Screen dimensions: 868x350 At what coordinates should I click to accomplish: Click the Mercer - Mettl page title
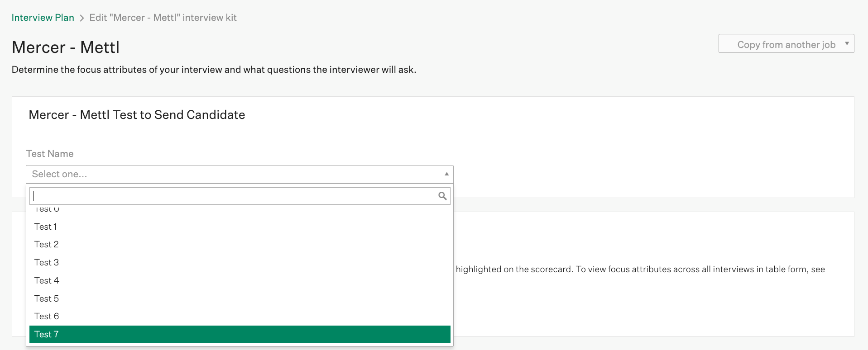66,47
